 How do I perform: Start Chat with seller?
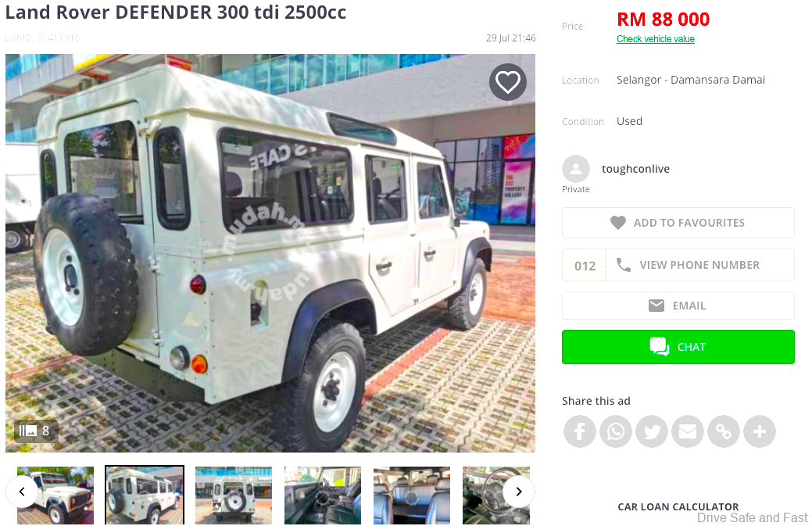(x=678, y=347)
